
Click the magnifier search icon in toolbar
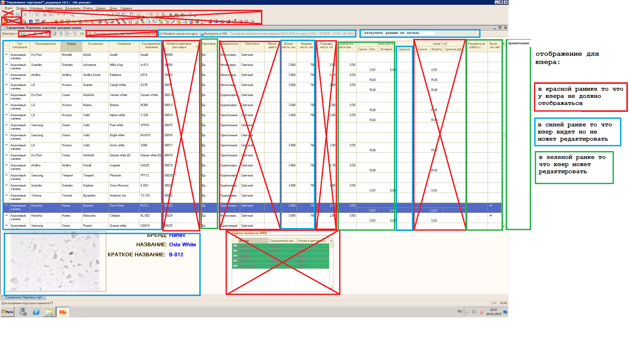click(72, 15)
